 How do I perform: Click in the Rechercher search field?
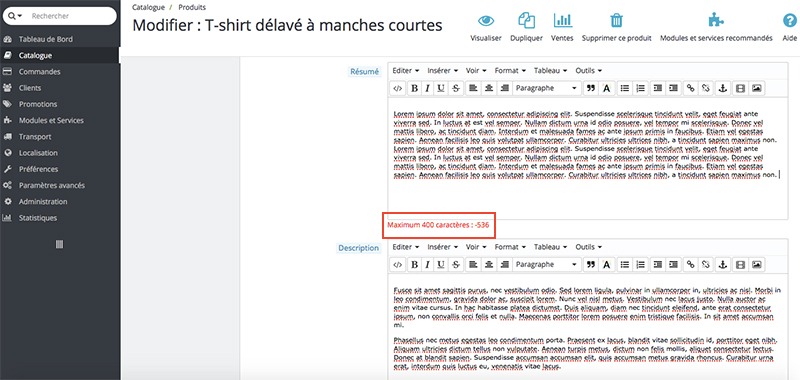coord(70,16)
